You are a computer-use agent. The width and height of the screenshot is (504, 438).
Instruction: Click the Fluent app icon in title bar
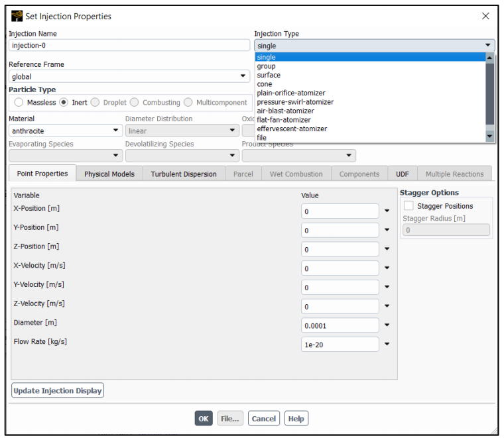pos(17,16)
